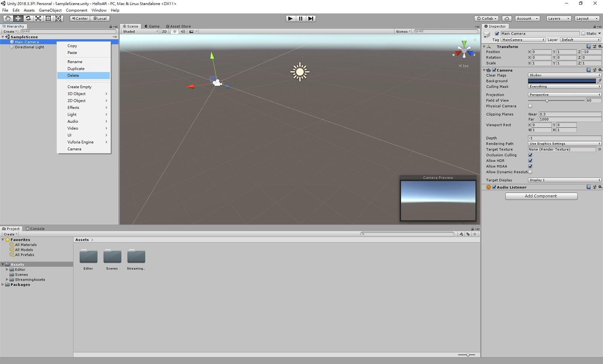Select the Scale tool
Image resolution: width=603 pixels, height=364 pixels.
click(38, 18)
